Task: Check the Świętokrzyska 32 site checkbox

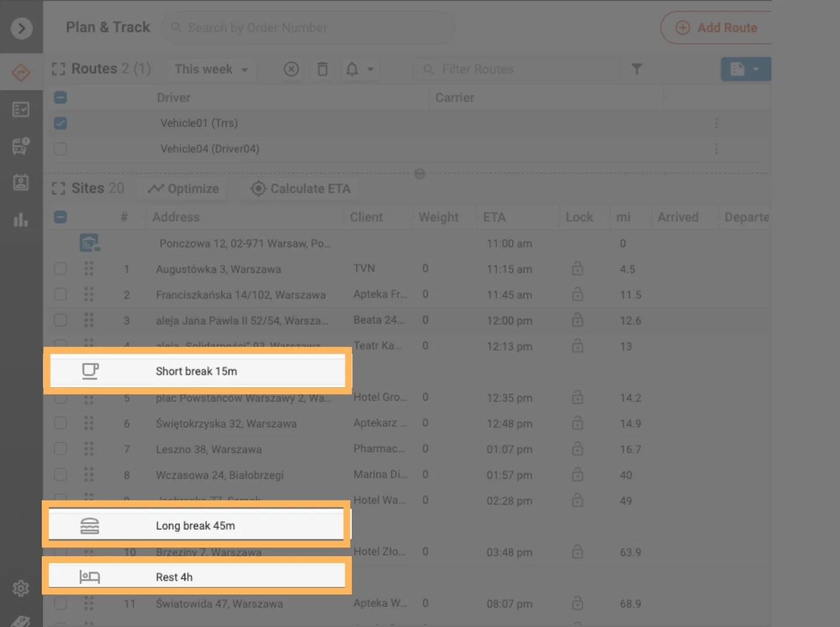Action: coord(60,423)
